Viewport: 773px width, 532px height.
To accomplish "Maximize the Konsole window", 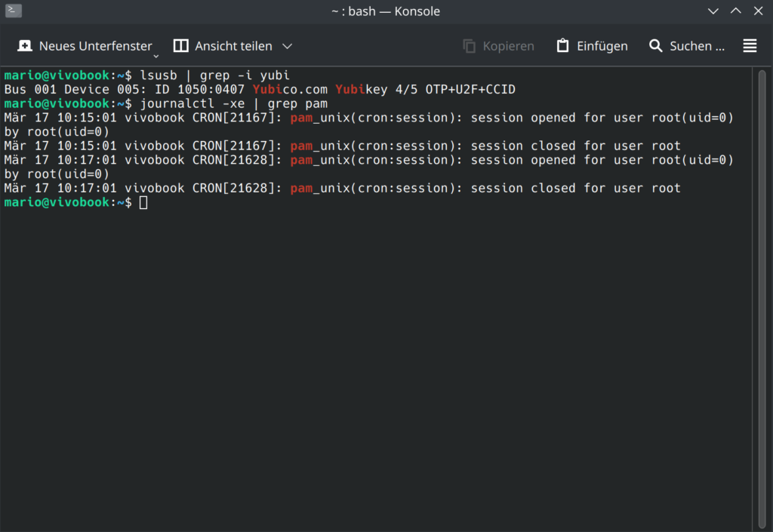I will click(x=735, y=11).
